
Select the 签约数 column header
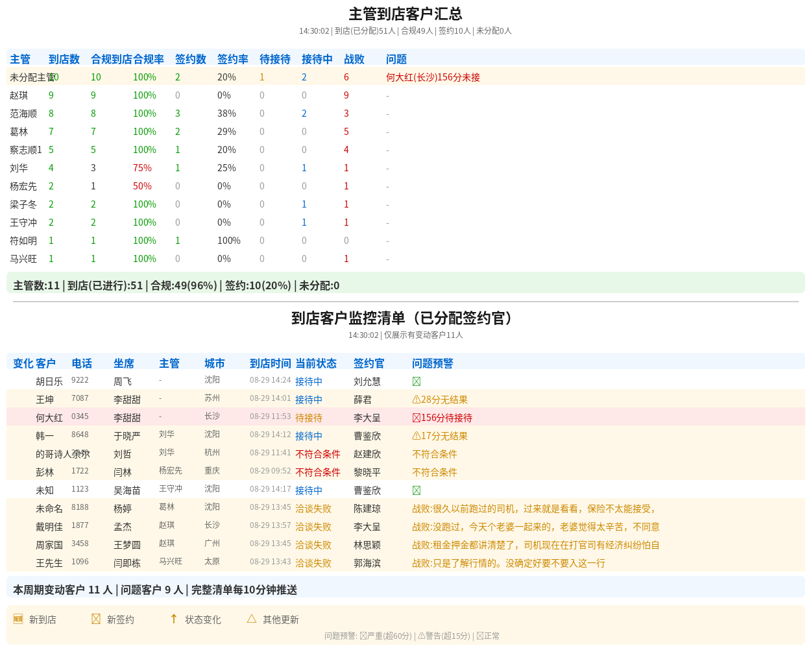(191, 59)
